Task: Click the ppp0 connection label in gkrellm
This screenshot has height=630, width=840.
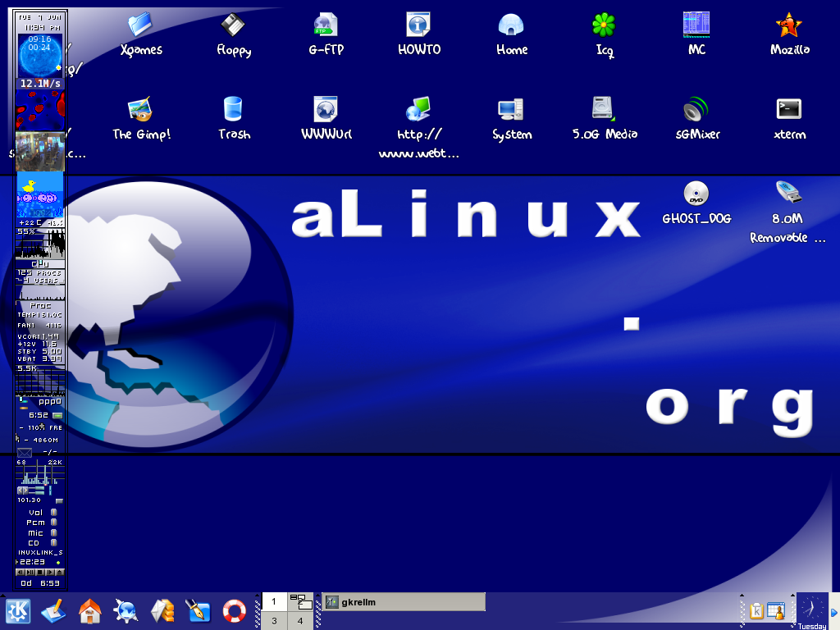Action: point(50,401)
